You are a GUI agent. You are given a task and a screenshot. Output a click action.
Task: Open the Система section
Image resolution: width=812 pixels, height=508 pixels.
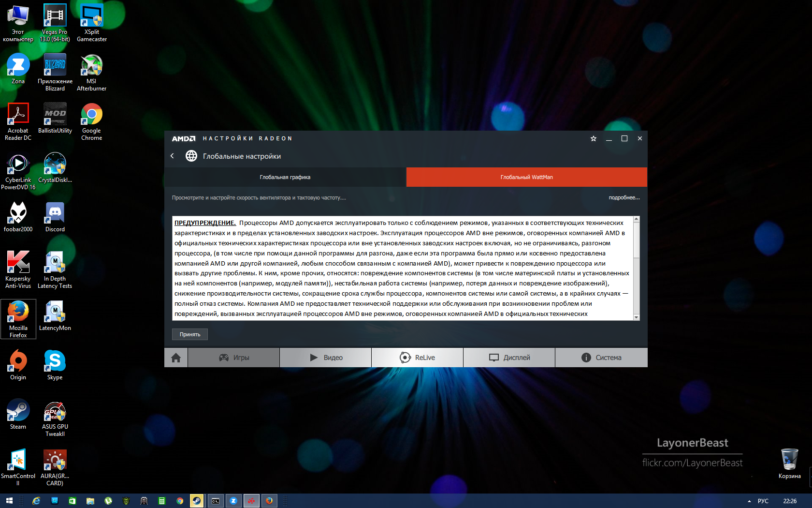601,358
